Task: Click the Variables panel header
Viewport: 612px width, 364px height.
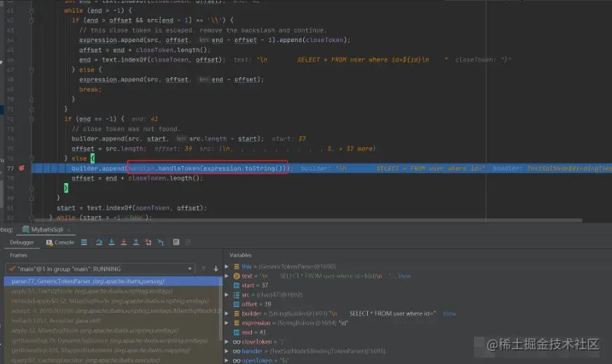Action: tap(241, 255)
